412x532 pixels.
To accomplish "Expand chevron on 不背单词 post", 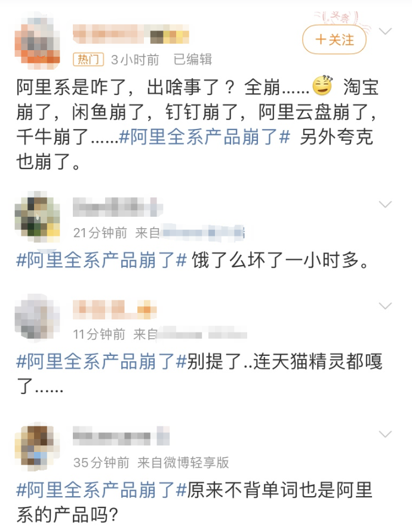I will coord(385,434).
